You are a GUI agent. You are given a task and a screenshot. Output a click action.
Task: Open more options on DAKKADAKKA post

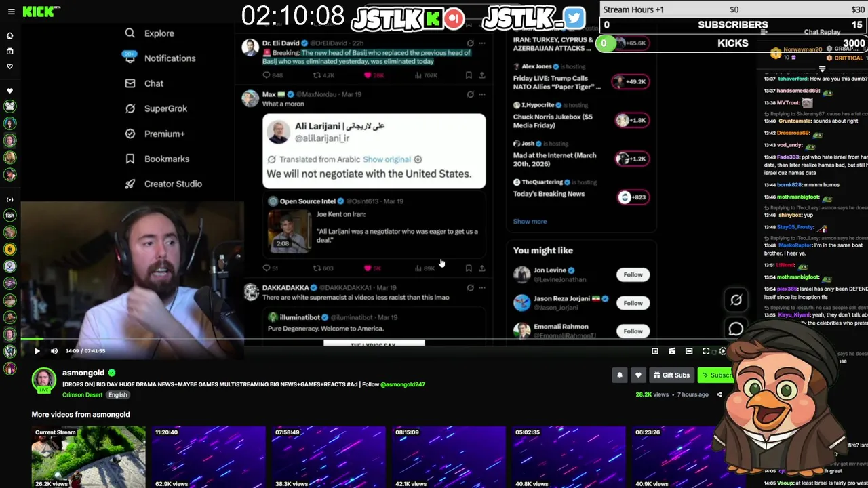tap(482, 287)
